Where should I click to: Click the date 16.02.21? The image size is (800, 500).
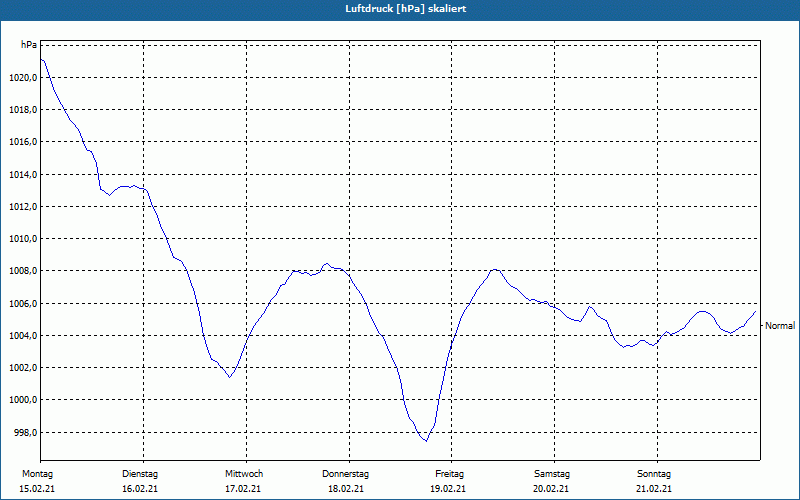[140, 489]
